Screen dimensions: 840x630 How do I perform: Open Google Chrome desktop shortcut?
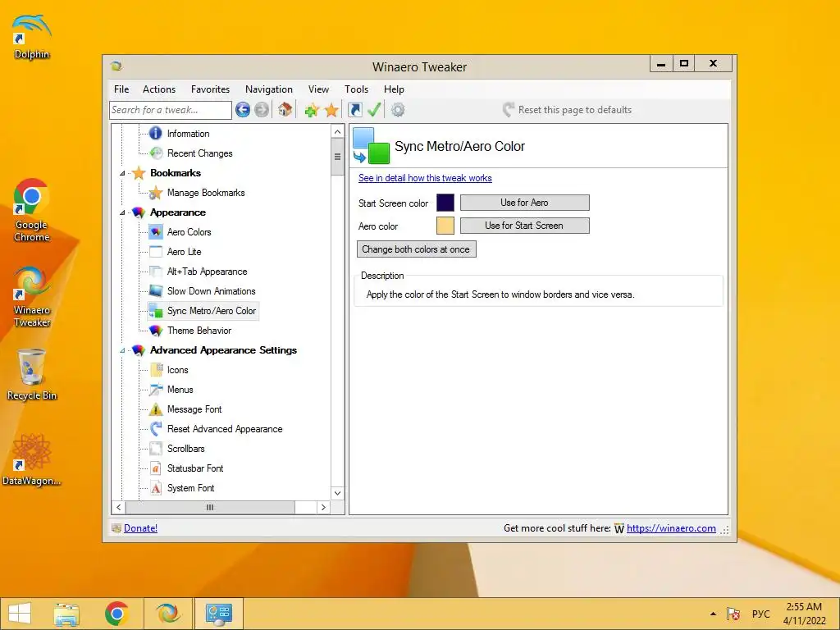pyautogui.click(x=32, y=210)
